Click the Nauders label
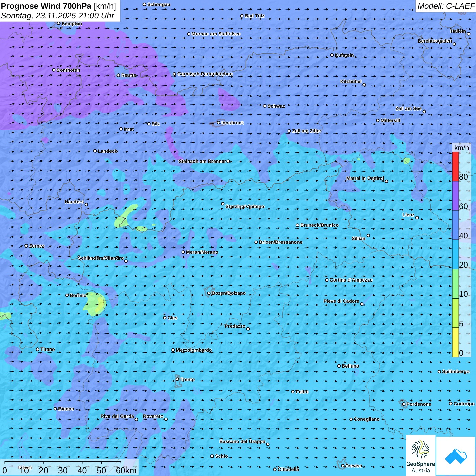The image size is (476, 476). click(x=74, y=202)
